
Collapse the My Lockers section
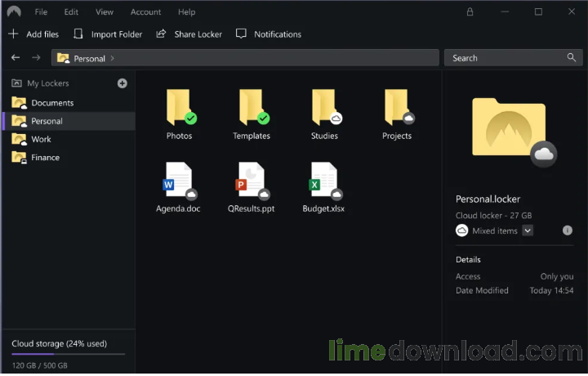click(16, 83)
